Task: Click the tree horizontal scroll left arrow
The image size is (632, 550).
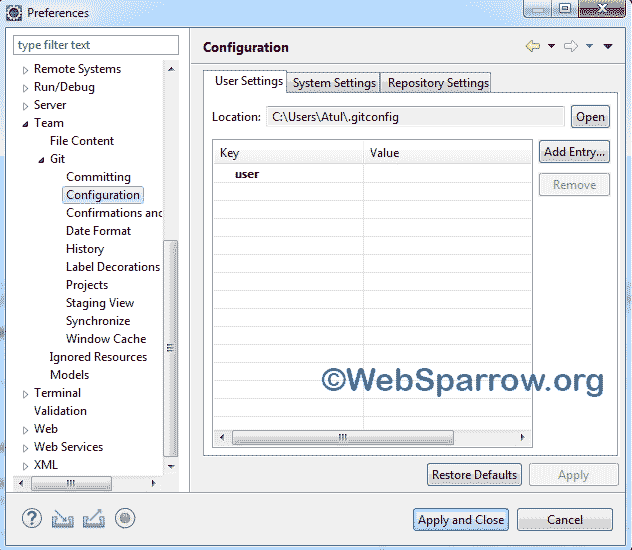Action: (21, 483)
